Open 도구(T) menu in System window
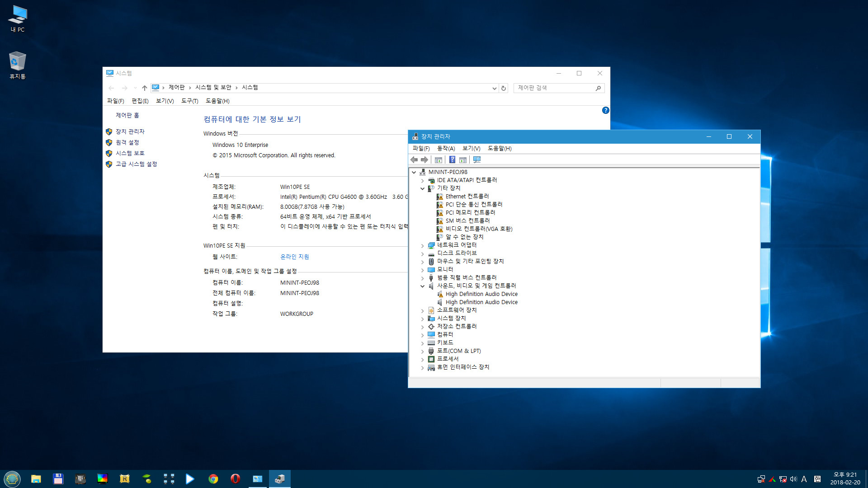 point(189,101)
